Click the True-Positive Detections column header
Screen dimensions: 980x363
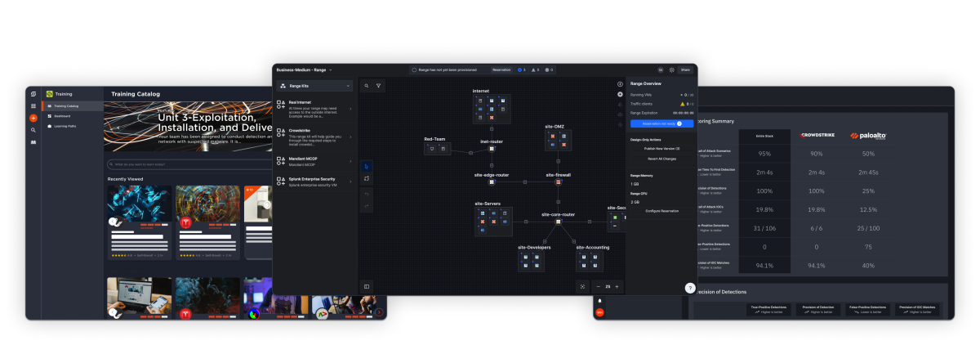[x=768, y=309]
